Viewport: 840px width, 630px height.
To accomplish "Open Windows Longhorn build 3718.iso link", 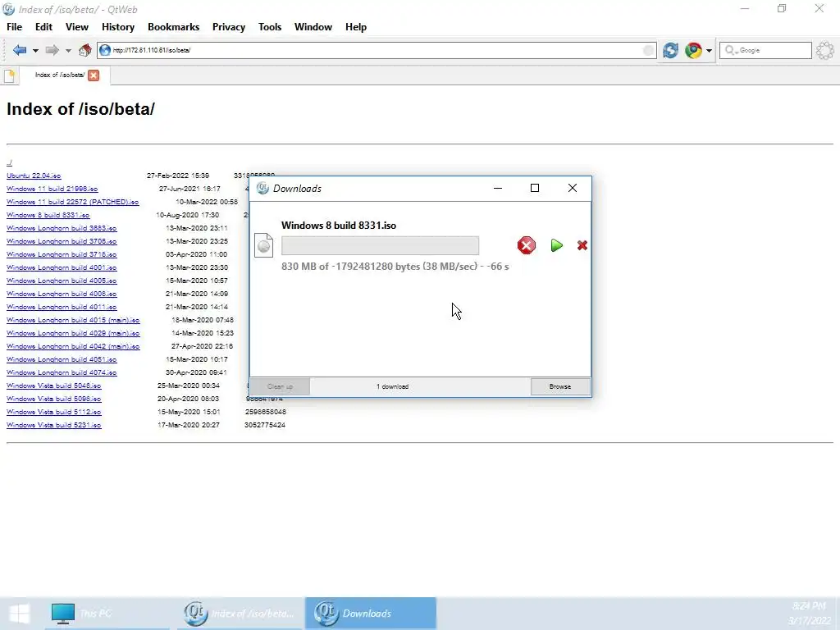I will click(x=62, y=254).
